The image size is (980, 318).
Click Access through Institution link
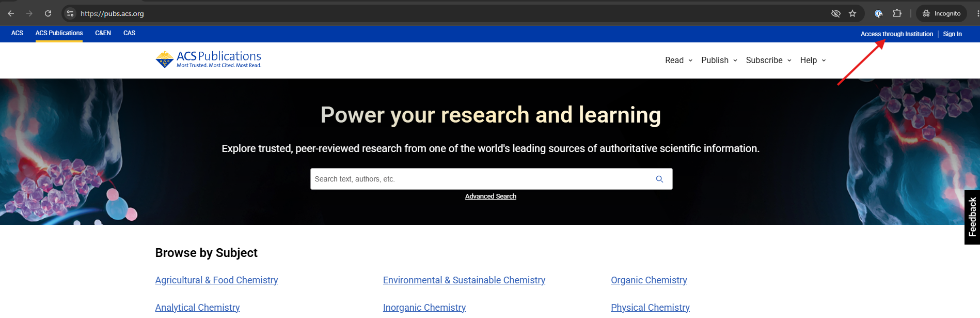[896, 34]
